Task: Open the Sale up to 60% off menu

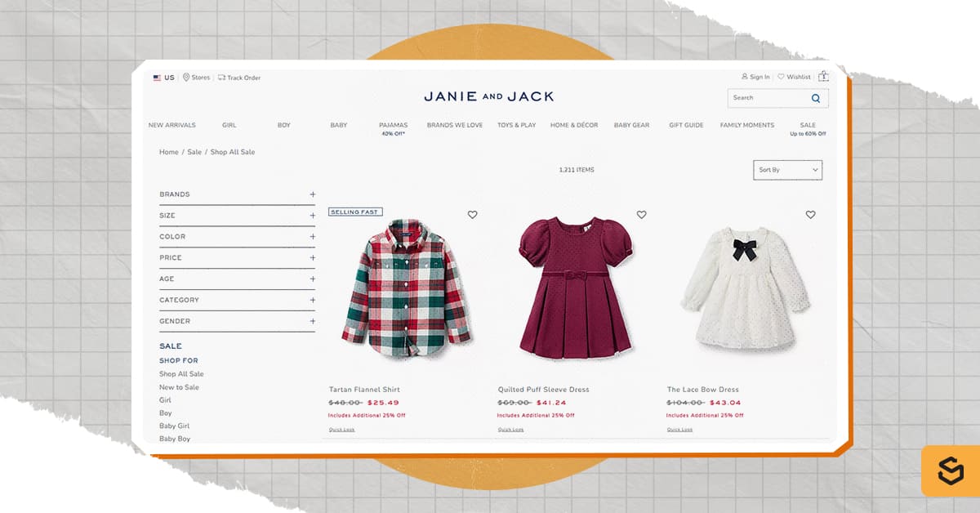Action: pyautogui.click(x=808, y=128)
